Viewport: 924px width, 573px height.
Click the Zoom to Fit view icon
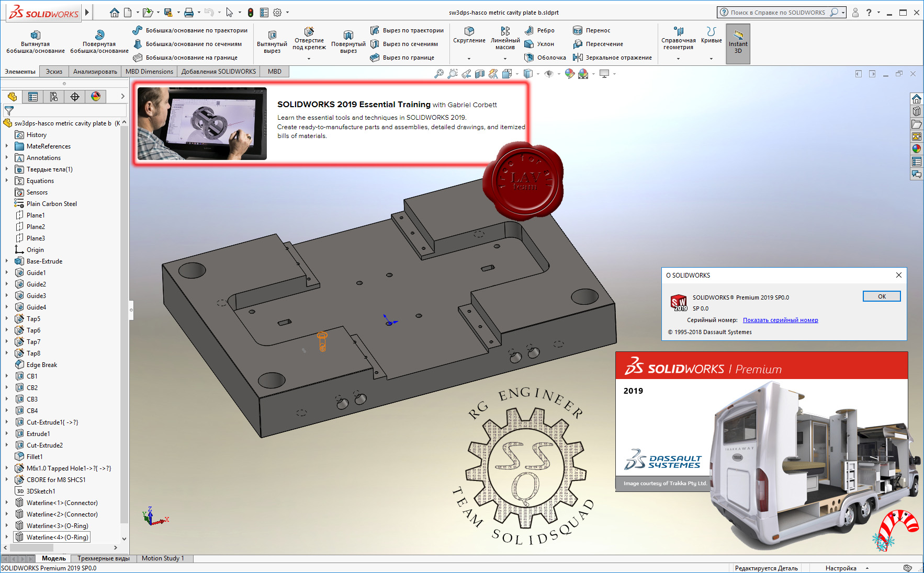[439, 74]
